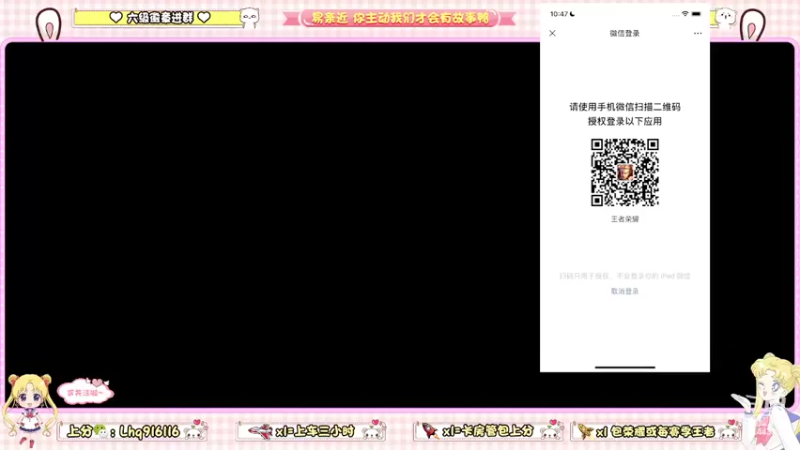The image size is (800, 450).
Task: Click the pink 你主动我们才会有故事 ribbon banner
Action: click(x=399, y=18)
